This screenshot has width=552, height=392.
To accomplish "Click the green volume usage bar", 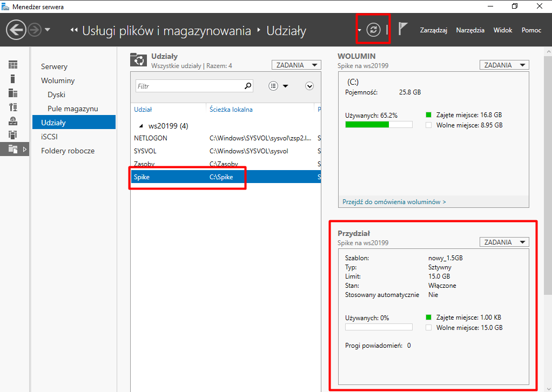I will pos(367,125).
